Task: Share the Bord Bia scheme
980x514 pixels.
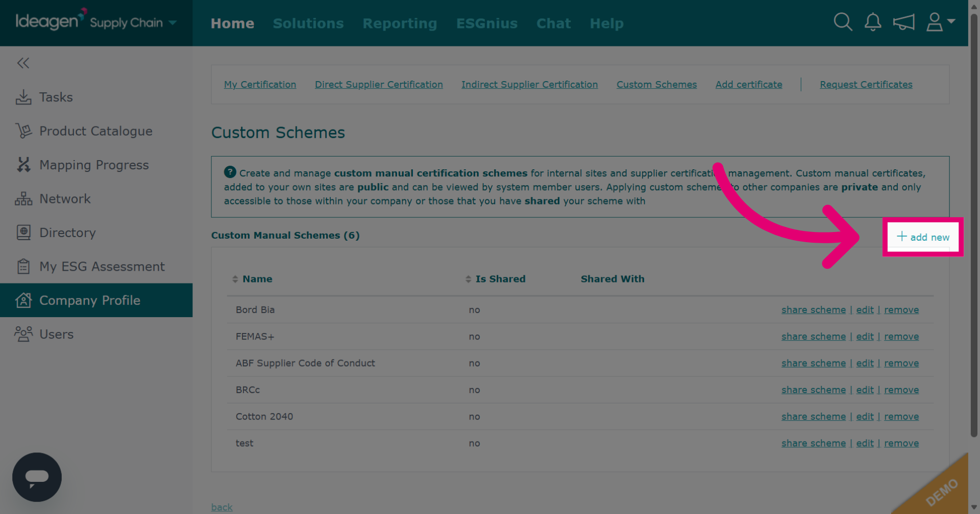Action: click(x=814, y=310)
